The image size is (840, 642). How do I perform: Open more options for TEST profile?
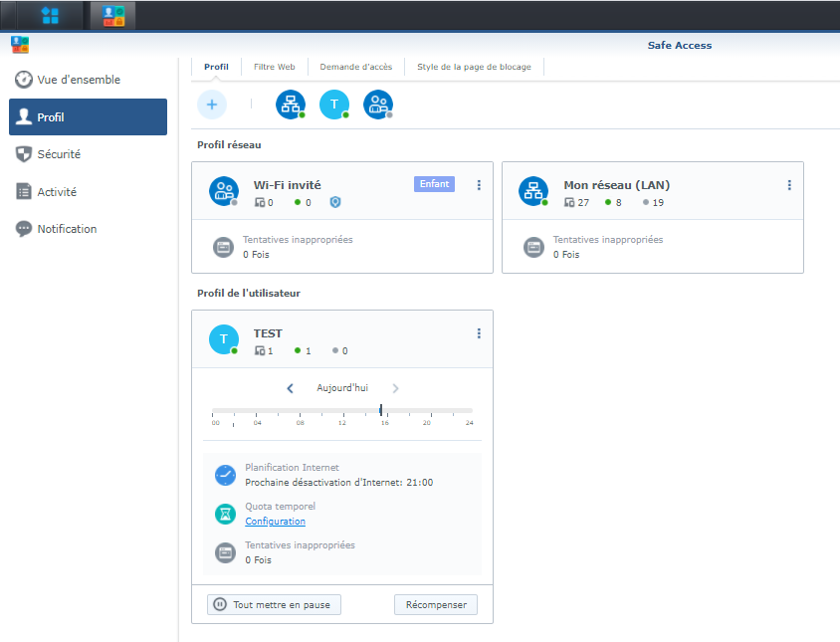(479, 333)
